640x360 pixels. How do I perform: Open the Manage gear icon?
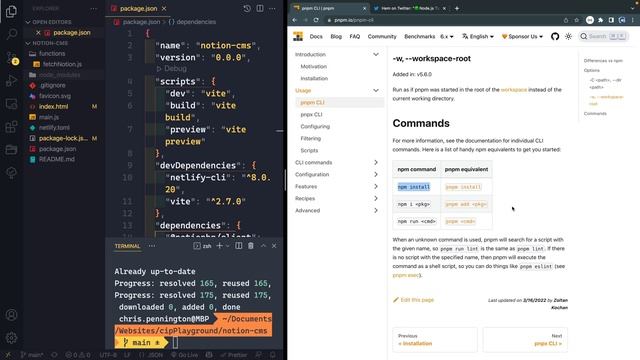point(11,338)
